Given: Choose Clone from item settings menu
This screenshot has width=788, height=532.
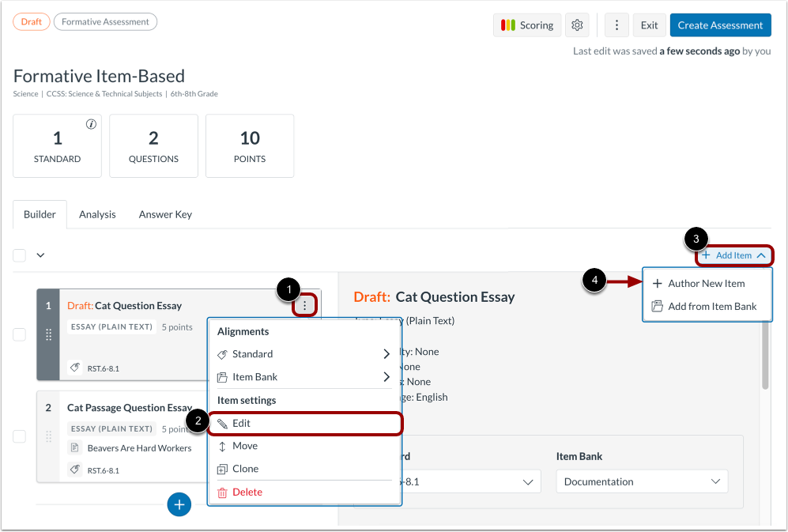Looking at the screenshot, I should [x=304, y=469].
